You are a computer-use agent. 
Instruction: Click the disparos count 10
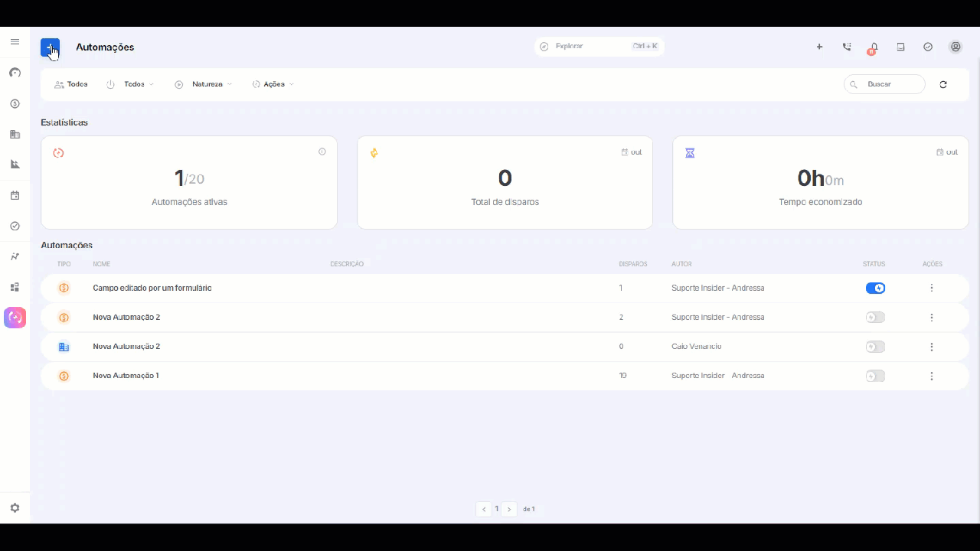623,376
